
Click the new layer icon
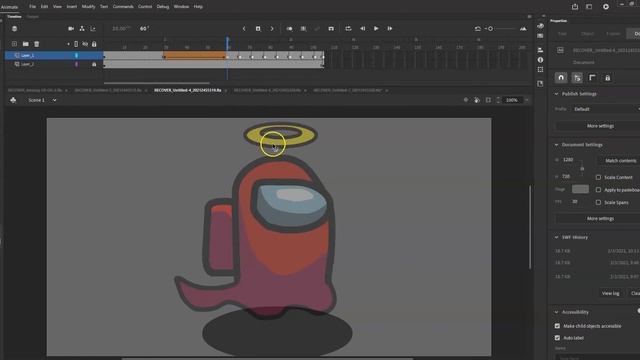[x=14, y=44]
